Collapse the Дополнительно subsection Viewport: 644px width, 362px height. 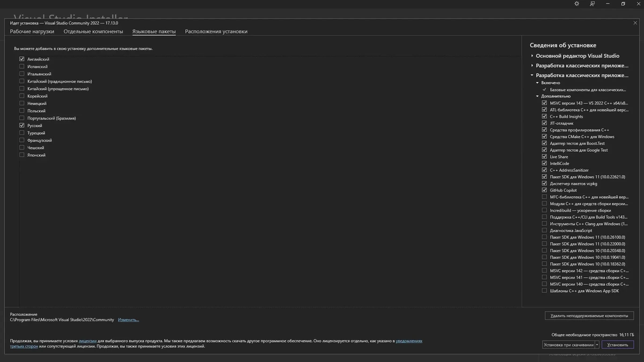[538, 97]
